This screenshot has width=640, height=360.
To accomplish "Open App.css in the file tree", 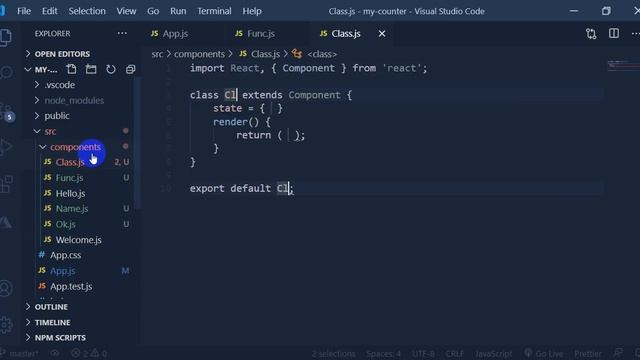I will (65, 256).
